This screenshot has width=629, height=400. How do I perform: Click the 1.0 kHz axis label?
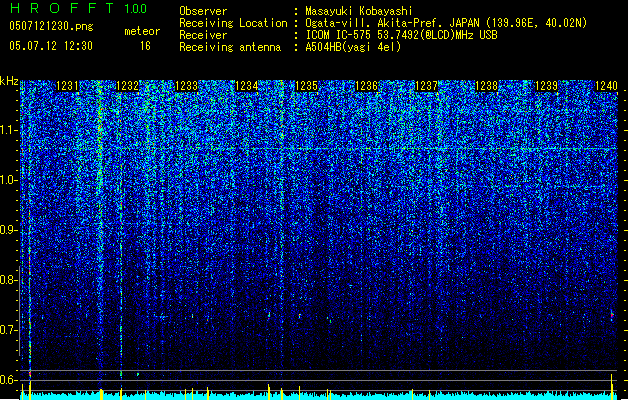9,180
